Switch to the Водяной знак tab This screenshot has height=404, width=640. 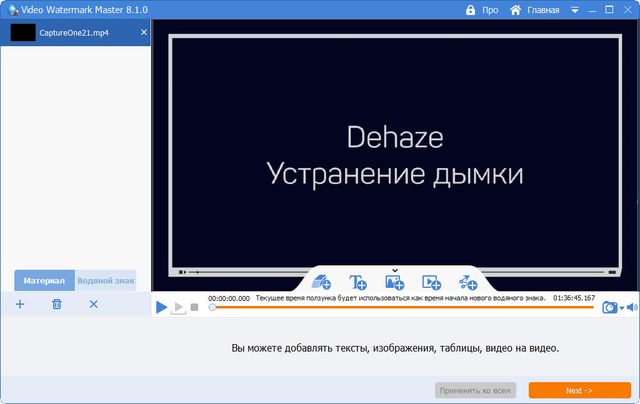click(106, 281)
